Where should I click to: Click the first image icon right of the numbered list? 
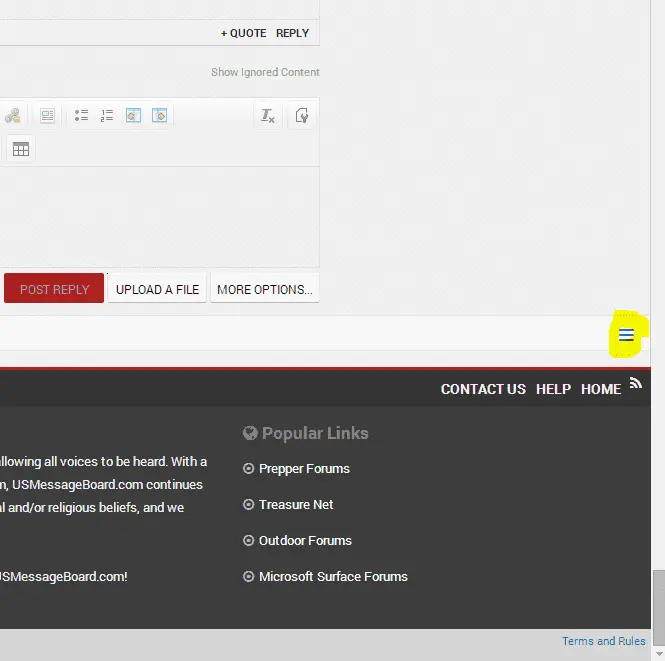[133, 116]
